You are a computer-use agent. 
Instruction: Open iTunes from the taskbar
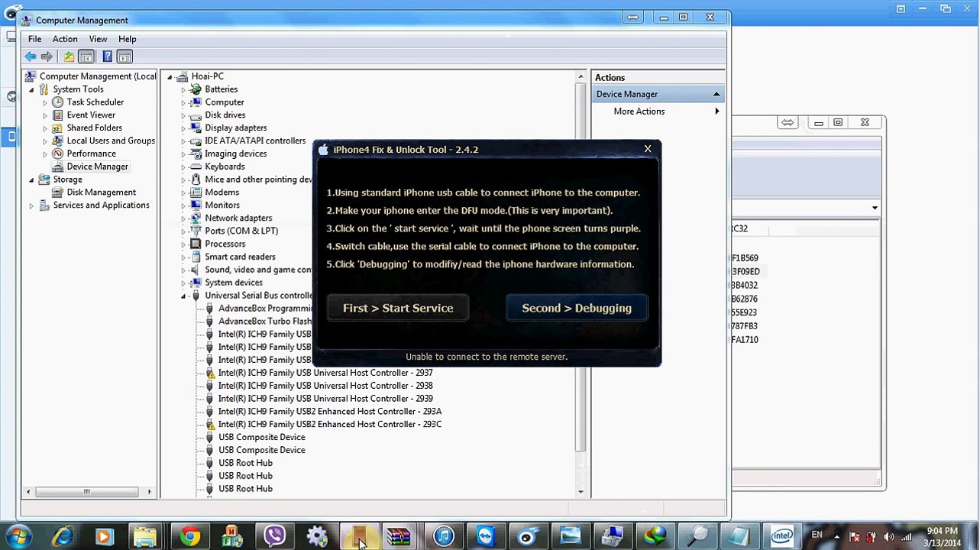click(444, 536)
